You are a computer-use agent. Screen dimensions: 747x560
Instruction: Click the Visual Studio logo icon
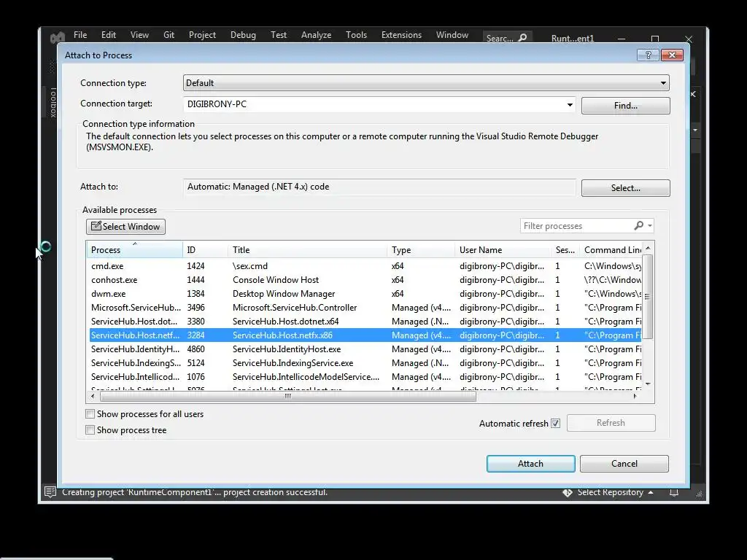pos(58,37)
